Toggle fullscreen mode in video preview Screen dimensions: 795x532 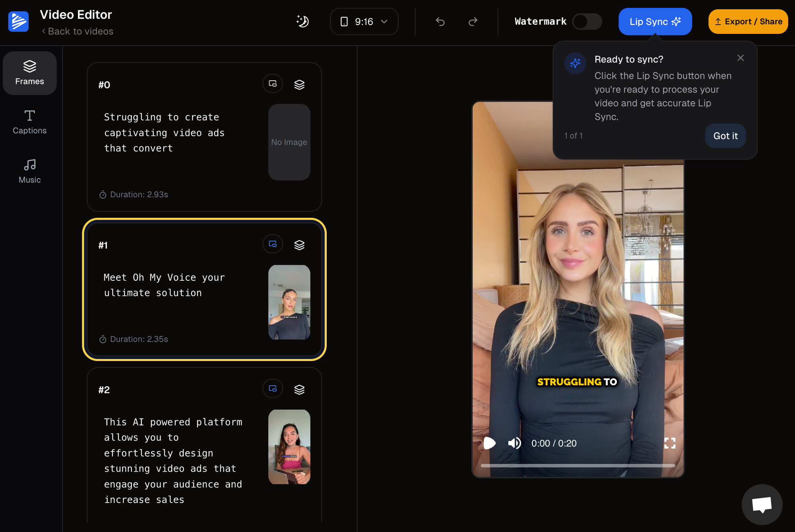(670, 443)
